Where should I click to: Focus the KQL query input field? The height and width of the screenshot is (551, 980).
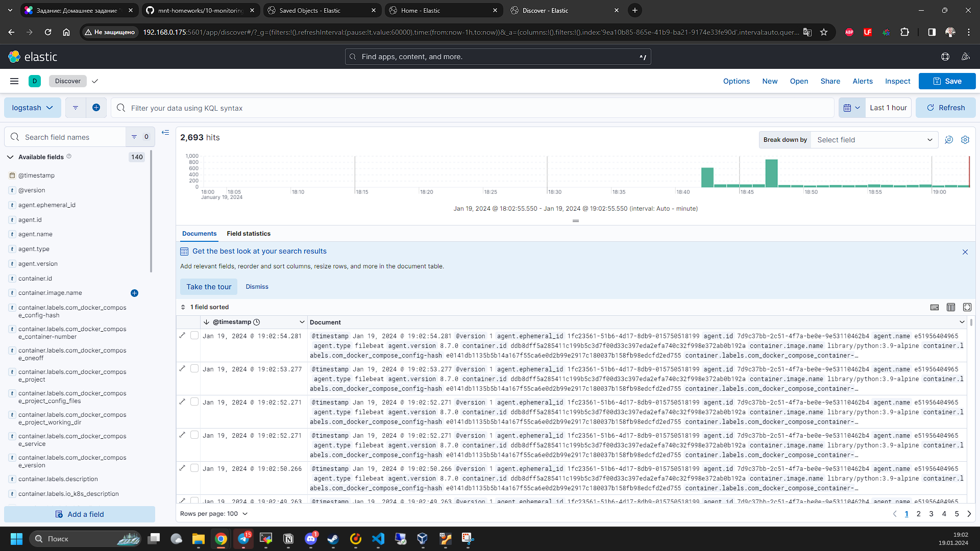coord(473,108)
